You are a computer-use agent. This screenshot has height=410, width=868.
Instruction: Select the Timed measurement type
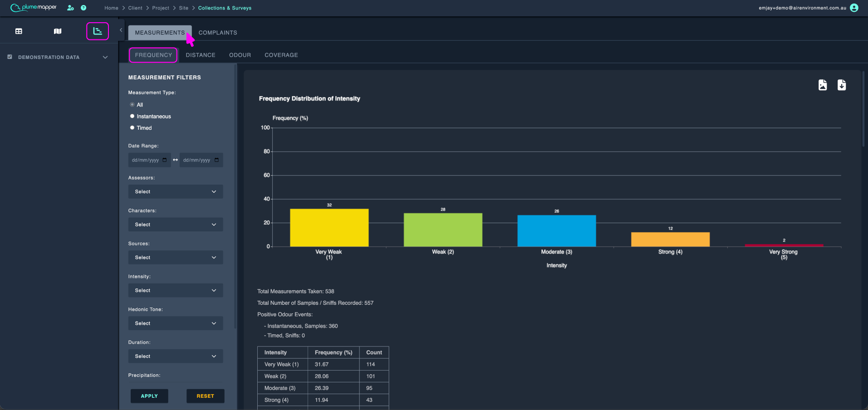point(132,128)
